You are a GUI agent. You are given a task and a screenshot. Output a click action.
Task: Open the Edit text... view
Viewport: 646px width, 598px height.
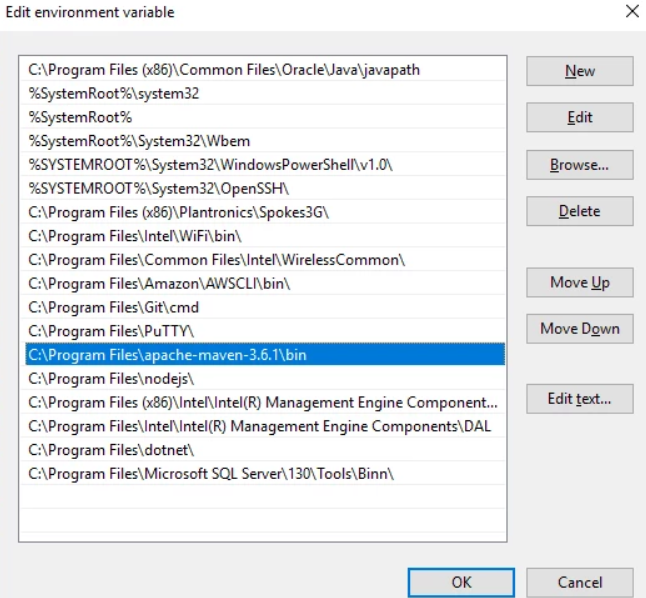[x=580, y=399]
